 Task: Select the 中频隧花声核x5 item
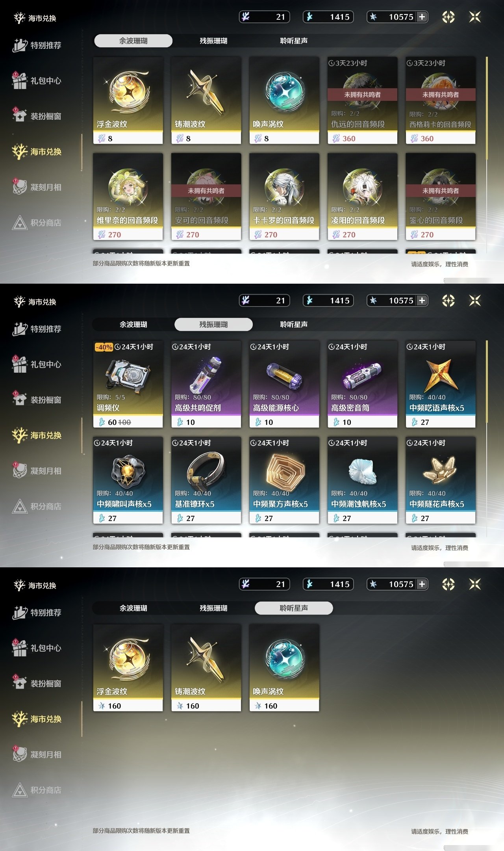point(441,480)
